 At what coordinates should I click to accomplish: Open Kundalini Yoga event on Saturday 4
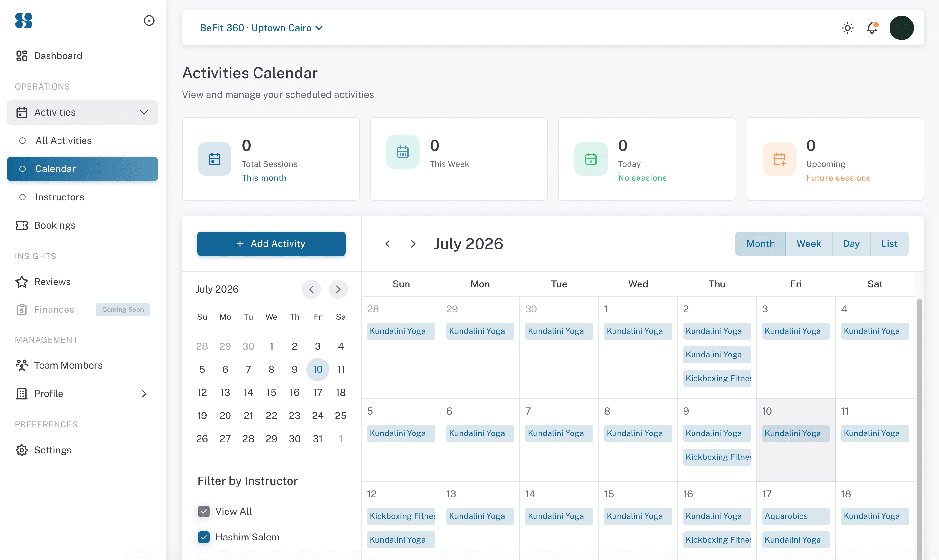[x=875, y=331]
